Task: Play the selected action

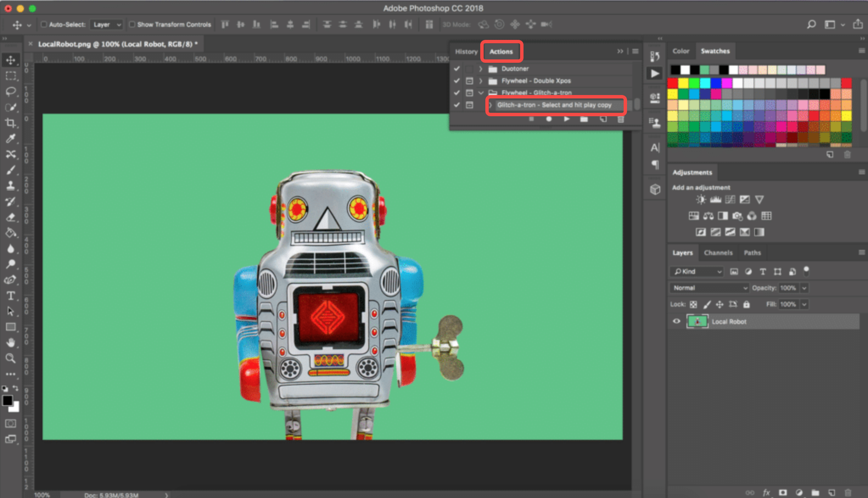Action: point(567,119)
